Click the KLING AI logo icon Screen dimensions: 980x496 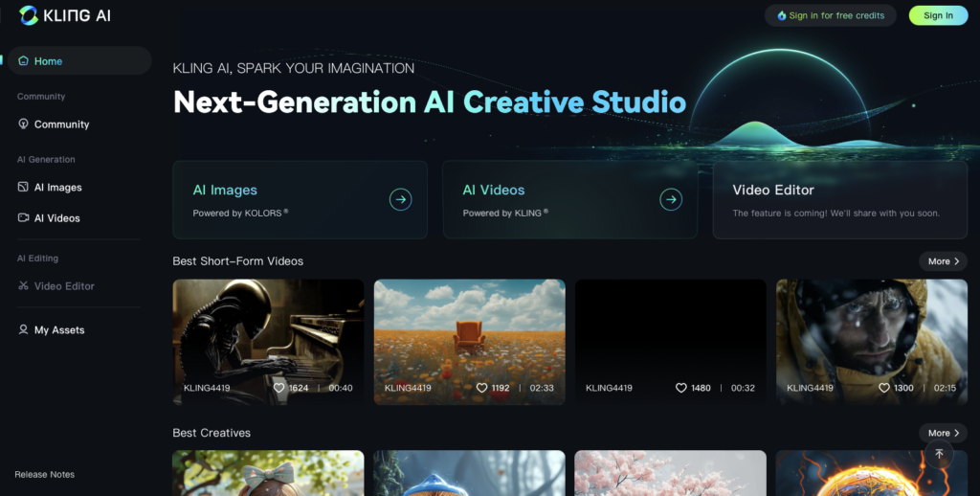click(29, 15)
